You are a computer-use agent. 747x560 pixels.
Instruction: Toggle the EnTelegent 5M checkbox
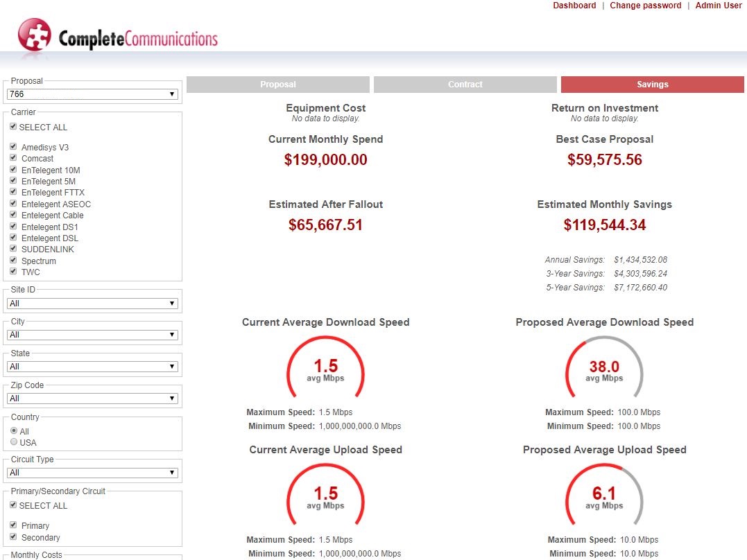point(13,181)
